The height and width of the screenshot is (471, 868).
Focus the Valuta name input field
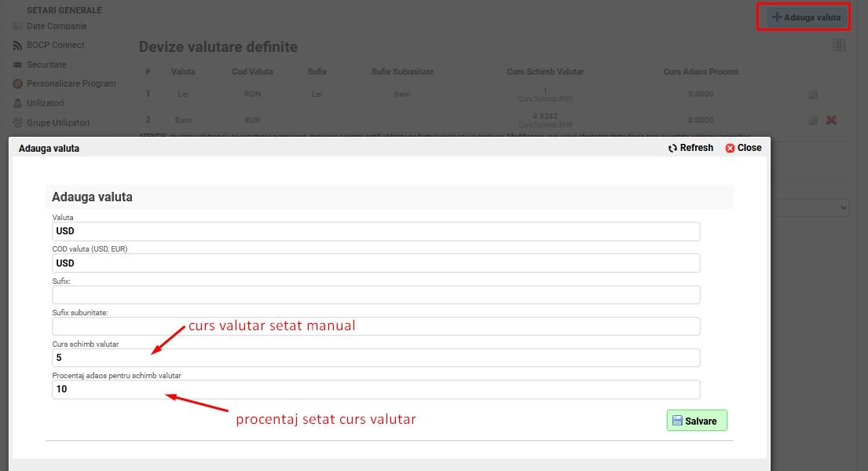pyautogui.click(x=375, y=231)
